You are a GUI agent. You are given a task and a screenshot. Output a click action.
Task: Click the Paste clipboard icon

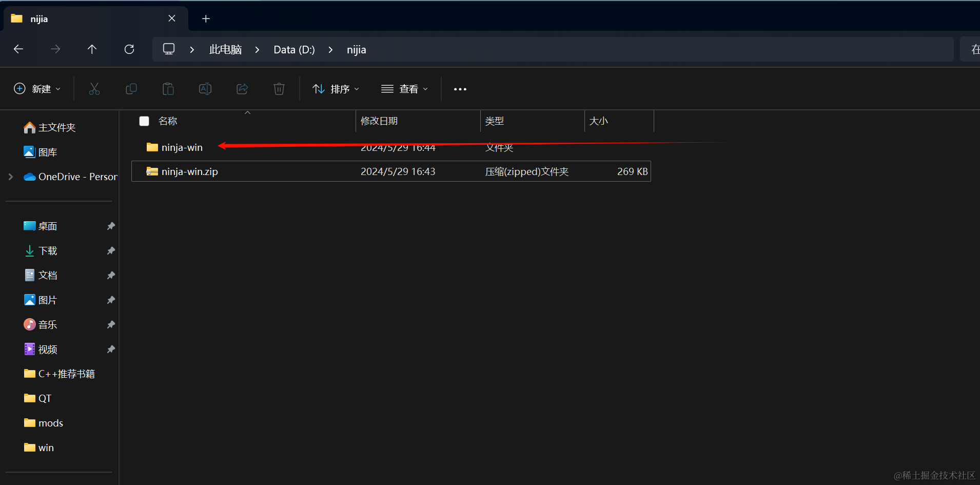(168, 89)
